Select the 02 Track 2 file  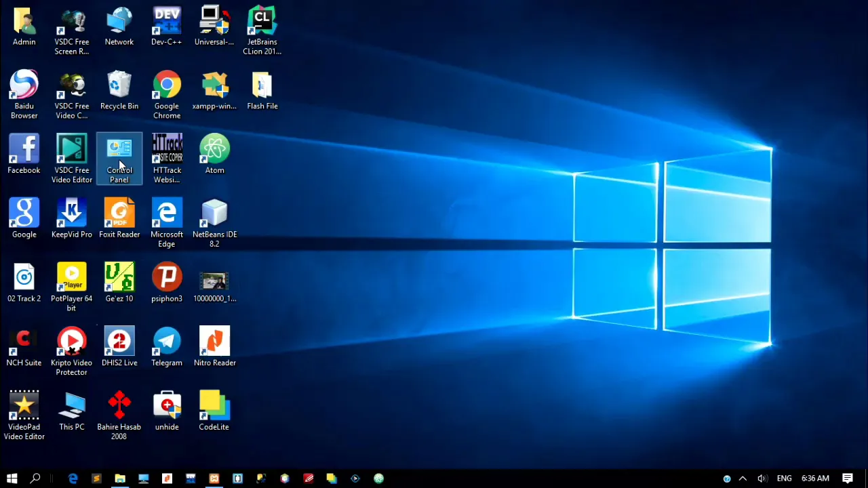click(x=24, y=283)
